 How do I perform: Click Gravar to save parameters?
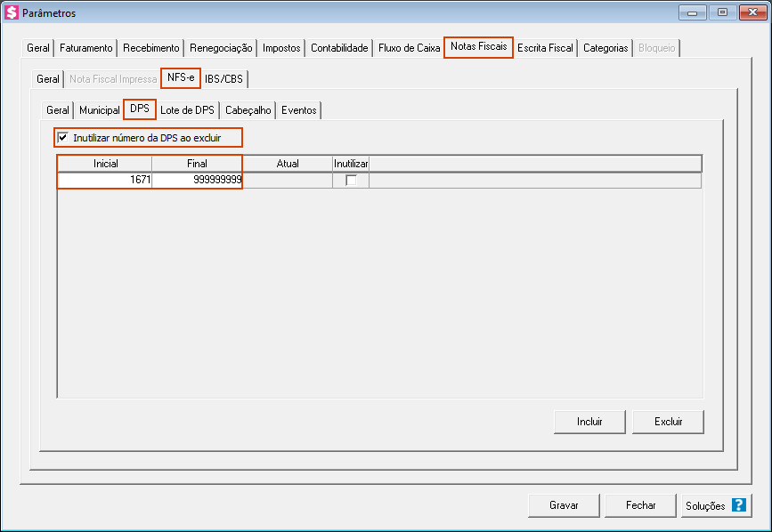coord(563,505)
